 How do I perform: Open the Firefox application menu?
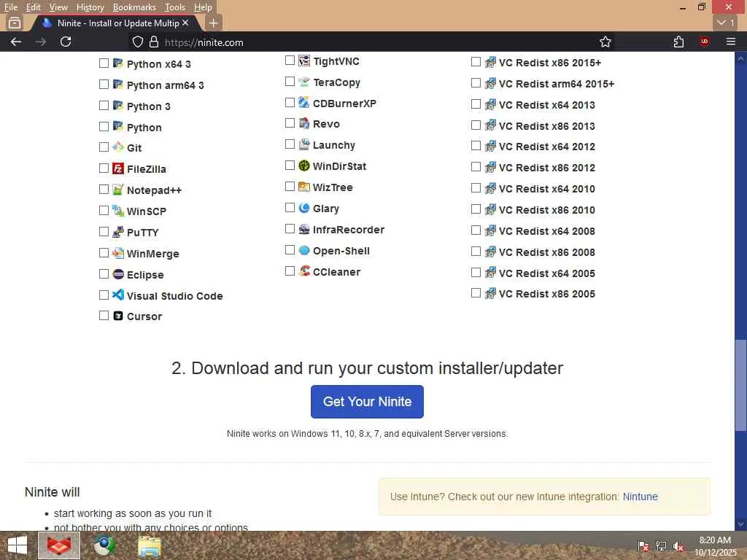pos(731,42)
